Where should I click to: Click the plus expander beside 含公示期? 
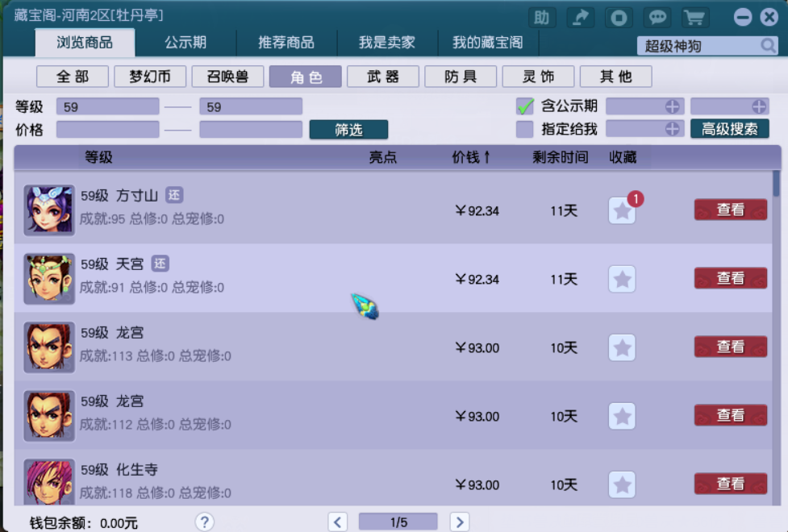pos(674,106)
